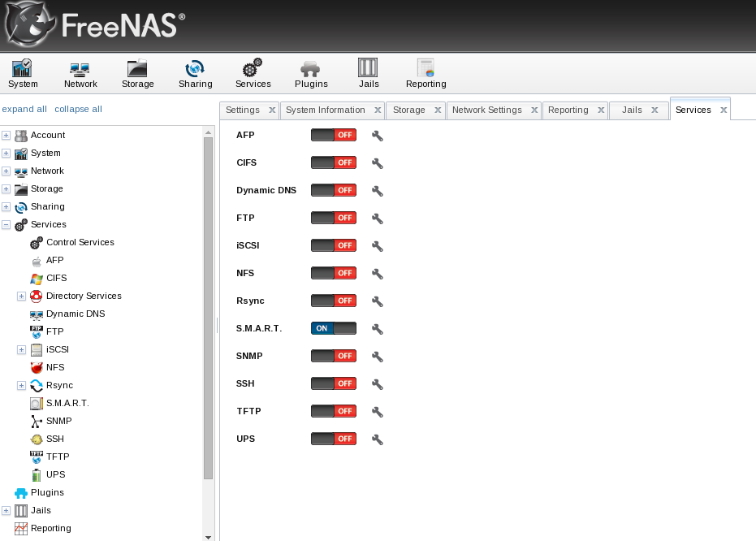
Task: Select Control Services in the tree
Action: point(80,242)
